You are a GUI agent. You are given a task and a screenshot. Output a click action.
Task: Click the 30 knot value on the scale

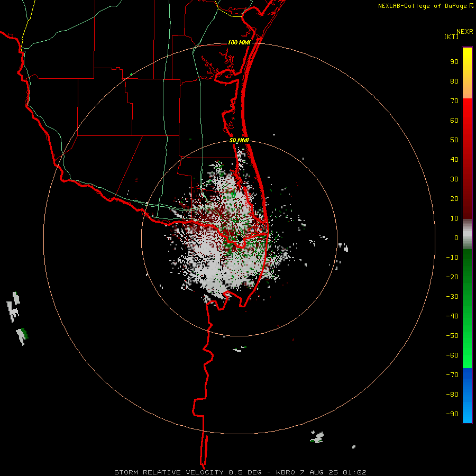click(454, 179)
